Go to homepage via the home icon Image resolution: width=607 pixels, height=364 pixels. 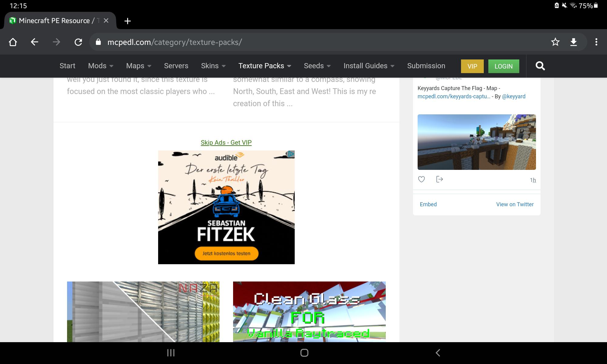click(13, 42)
